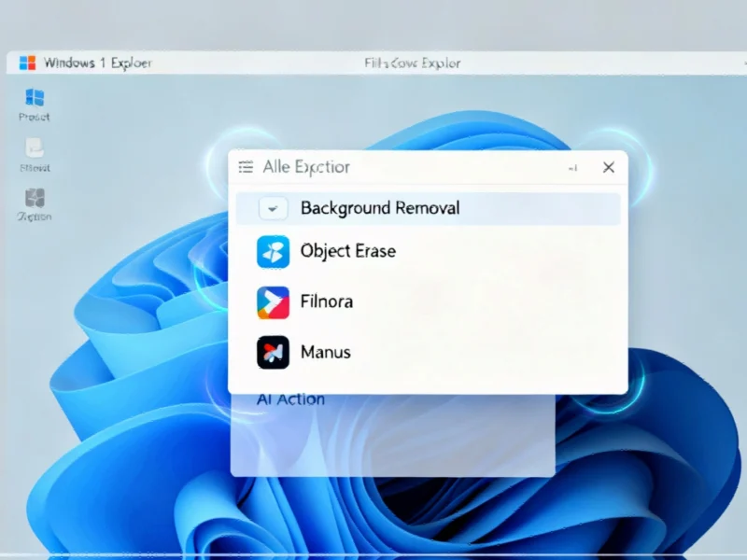This screenshot has width=747, height=560.
Task: Close the AI actions dialog with X
Action: coord(608,167)
